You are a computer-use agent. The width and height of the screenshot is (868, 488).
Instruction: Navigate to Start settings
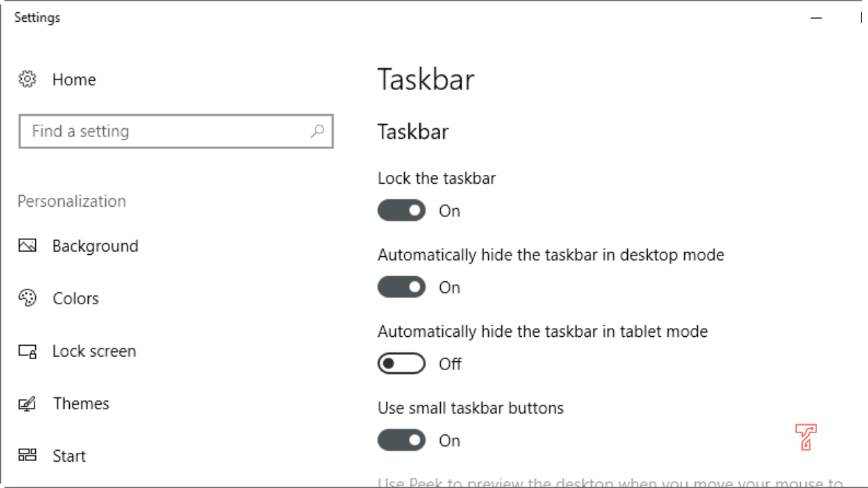tap(68, 455)
